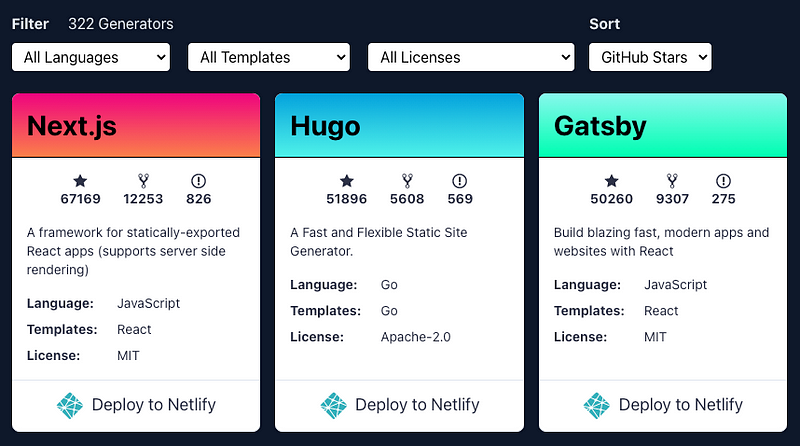Click Next.js License value MIT

coord(128,356)
